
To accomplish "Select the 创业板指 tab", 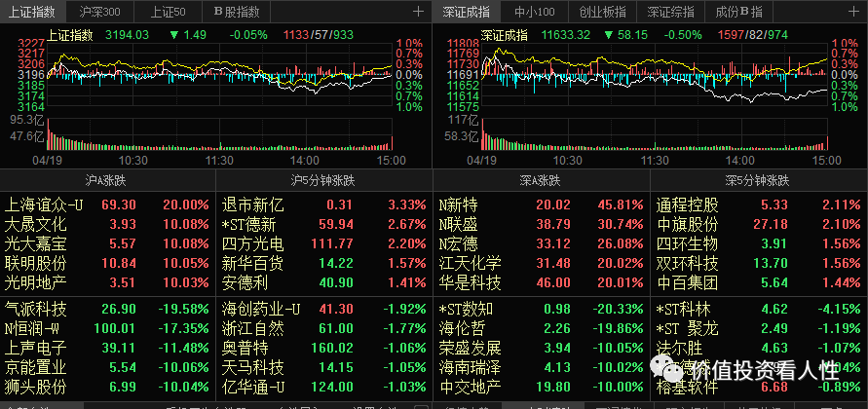I will click(x=602, y=11).
